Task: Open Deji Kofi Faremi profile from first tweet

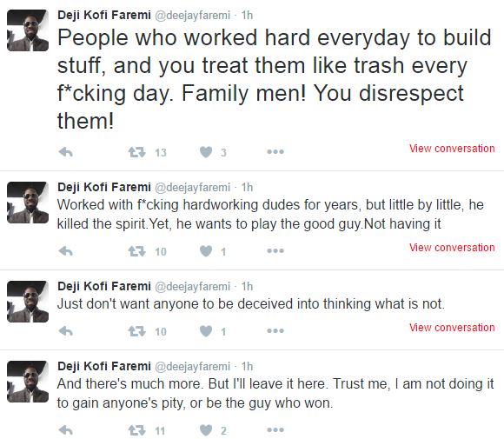Action: [104, 15]
